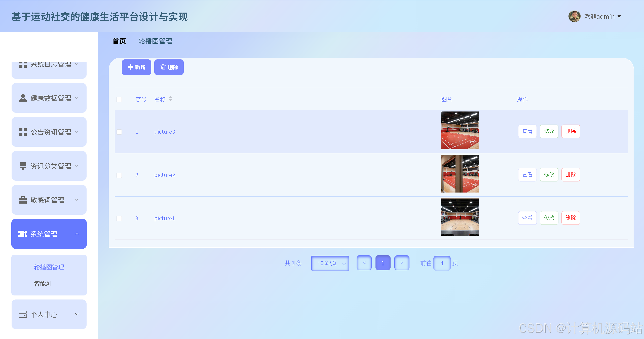Open the 智能AI submenu item
Viewport: 644px width, 339px height.
pos(43,284)
